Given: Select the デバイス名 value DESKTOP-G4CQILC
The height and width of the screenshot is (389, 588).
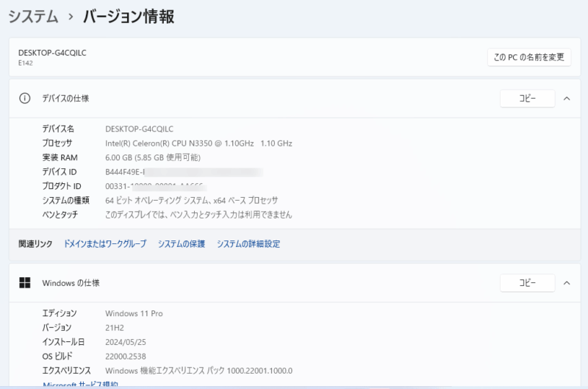Looking at the screenshot, I should [139, 129].
